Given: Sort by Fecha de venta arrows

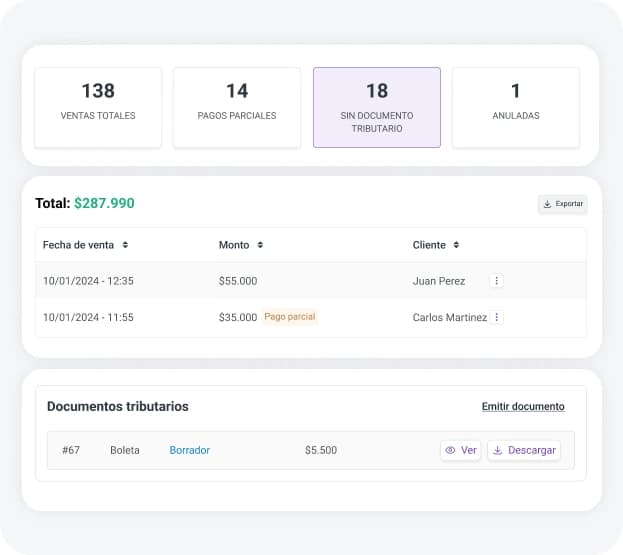Looking at the screenshot, I should tap(125, 245).
